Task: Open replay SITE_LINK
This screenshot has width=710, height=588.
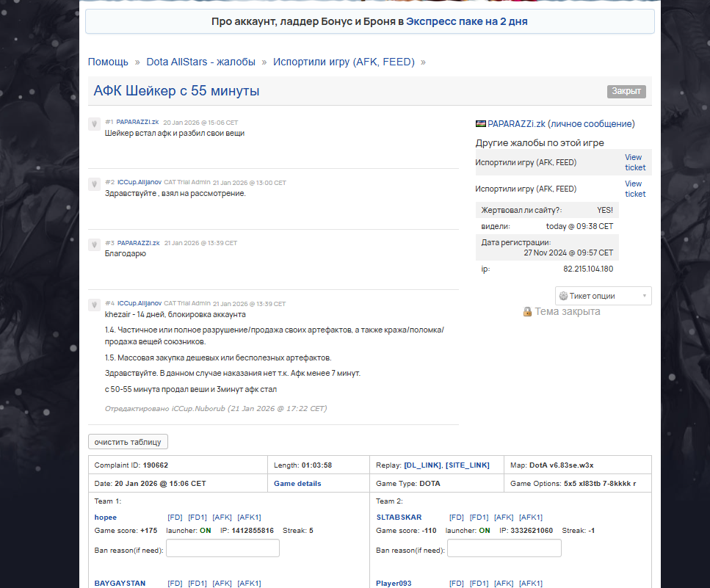Action: 468,465
